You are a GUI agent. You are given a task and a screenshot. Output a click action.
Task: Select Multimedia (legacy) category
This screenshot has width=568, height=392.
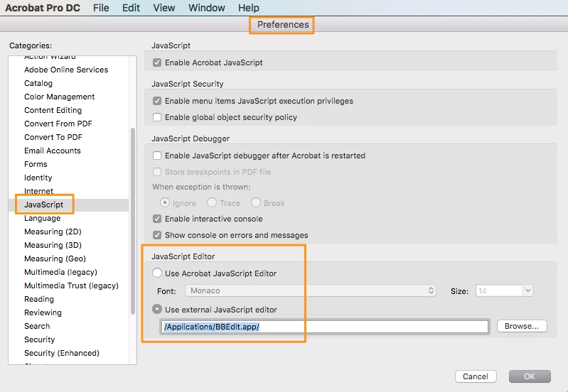click(x=61, y=272)
